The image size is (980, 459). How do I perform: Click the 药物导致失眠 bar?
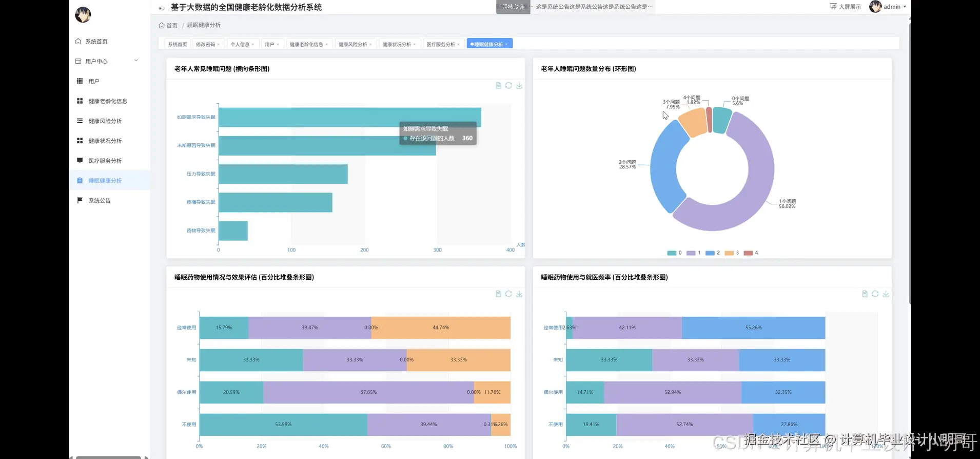(233, 231)
